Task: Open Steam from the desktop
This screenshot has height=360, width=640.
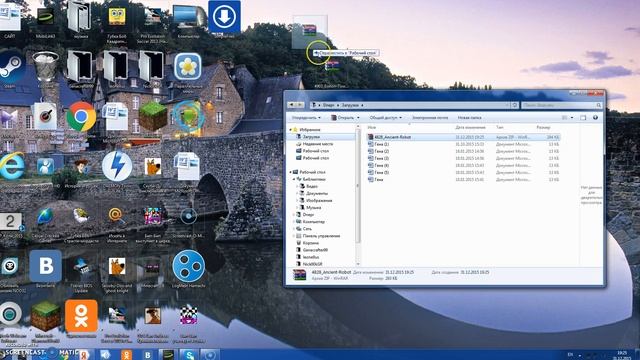Action: 11,66
